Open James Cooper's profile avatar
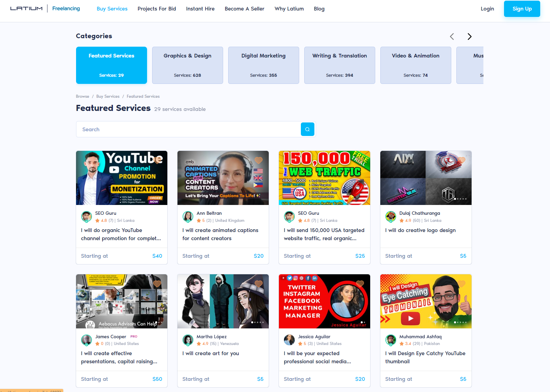Screen dimensions: 550x392 (87, 340)
